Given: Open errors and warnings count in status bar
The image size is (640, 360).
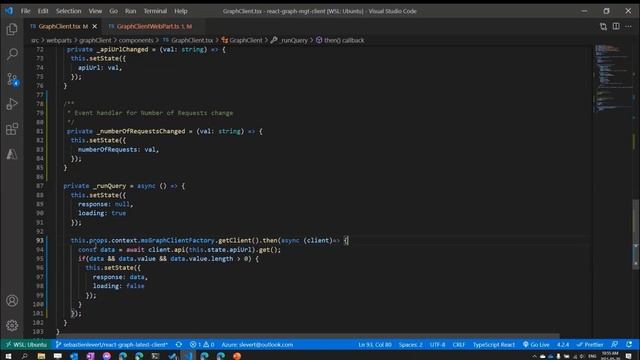Looking at the screenshot, I should (202, 344).
